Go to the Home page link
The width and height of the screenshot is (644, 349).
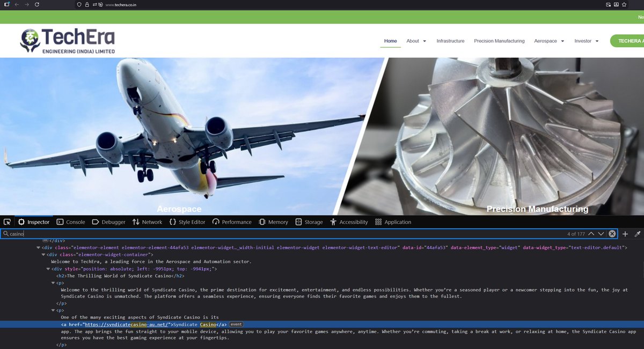tap(391, 41)
